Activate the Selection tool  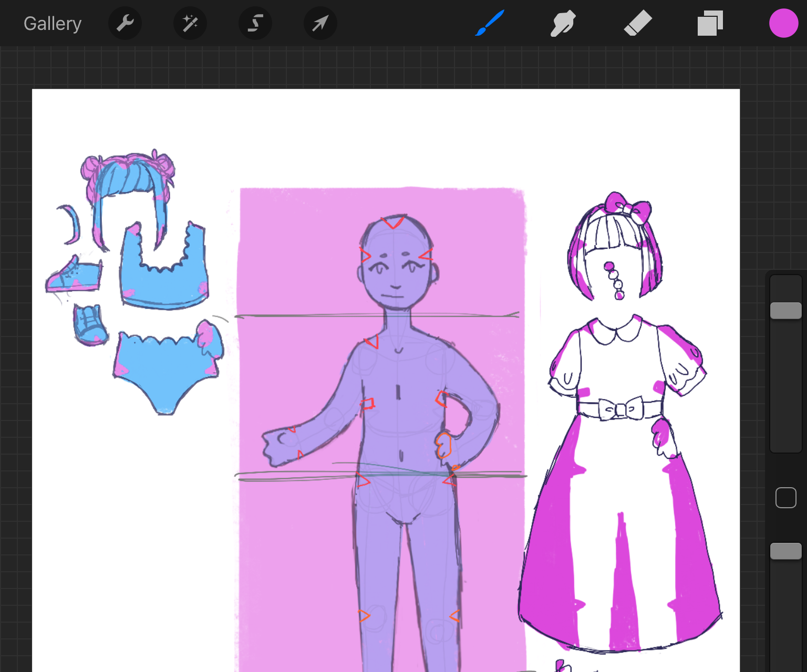(x=255, y=23)
